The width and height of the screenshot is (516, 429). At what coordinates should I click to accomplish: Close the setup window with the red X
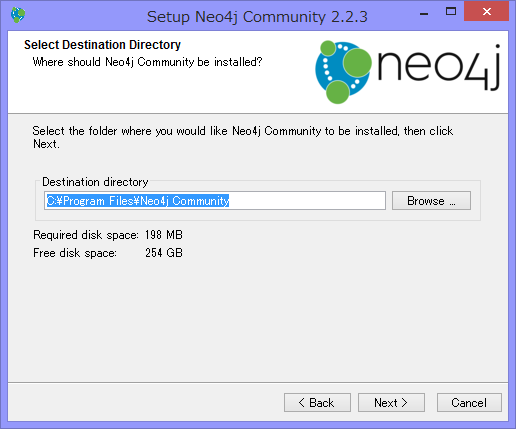point(486,12)
